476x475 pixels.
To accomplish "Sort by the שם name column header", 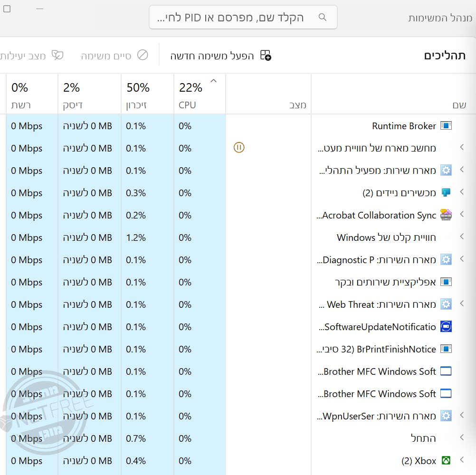I will [x=393, y=94].
